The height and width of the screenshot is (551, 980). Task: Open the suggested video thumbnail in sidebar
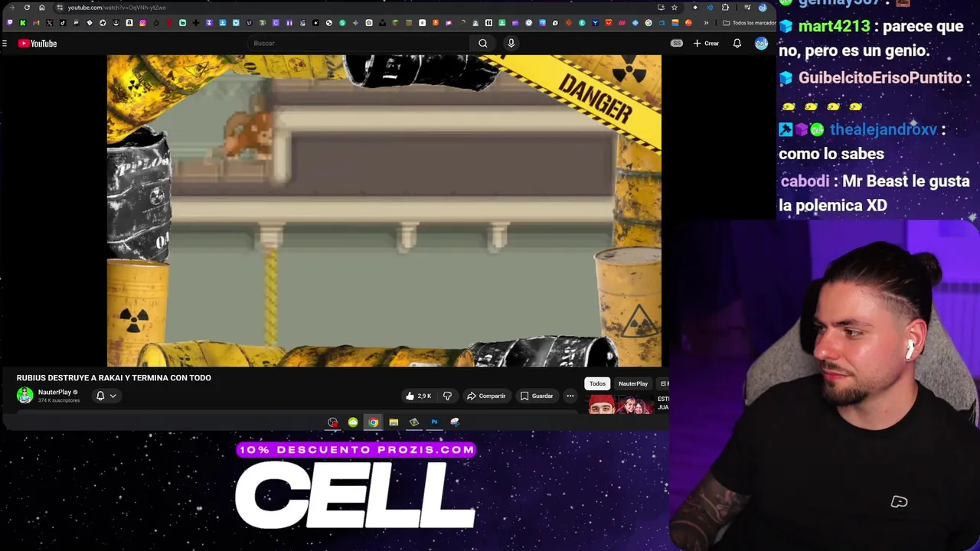coord(621,404)
